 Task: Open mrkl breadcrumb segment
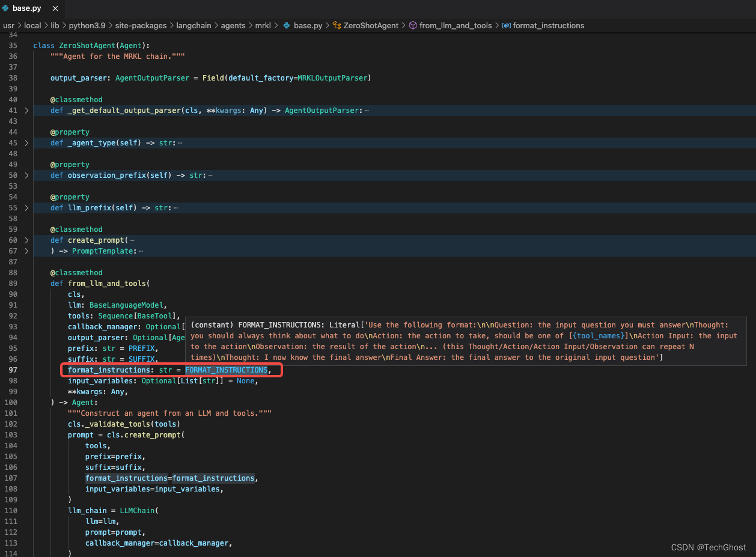(263, 25)
